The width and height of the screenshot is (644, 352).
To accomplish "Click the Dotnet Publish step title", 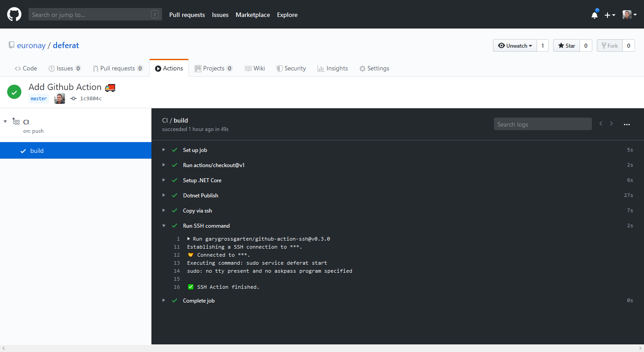I will (200, 196).
